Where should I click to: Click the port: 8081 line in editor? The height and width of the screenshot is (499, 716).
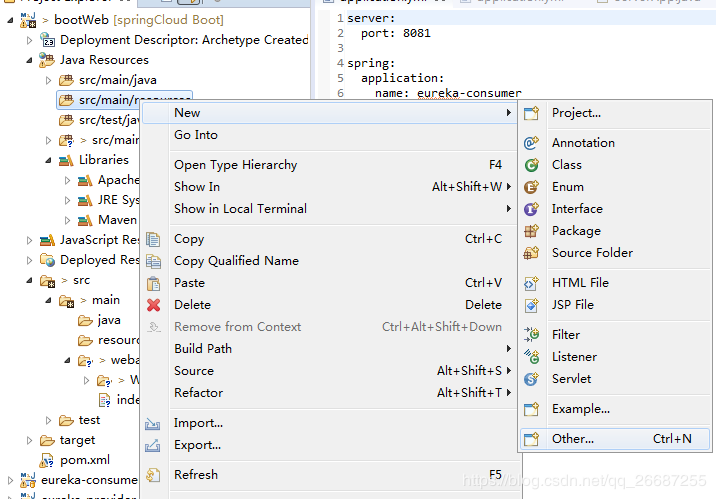pos(399,33)
